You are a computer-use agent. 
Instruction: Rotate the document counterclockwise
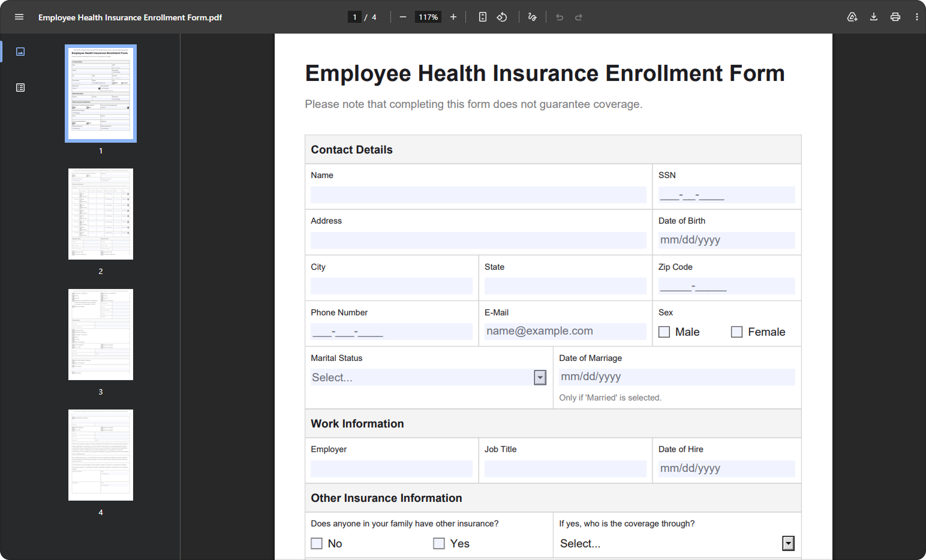[502, 17]
